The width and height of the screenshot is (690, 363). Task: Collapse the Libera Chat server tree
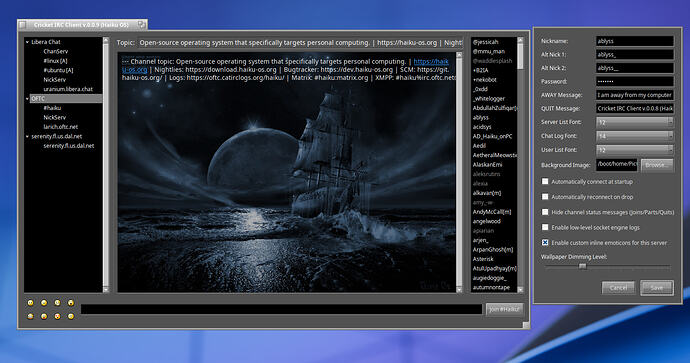(27, 42)
